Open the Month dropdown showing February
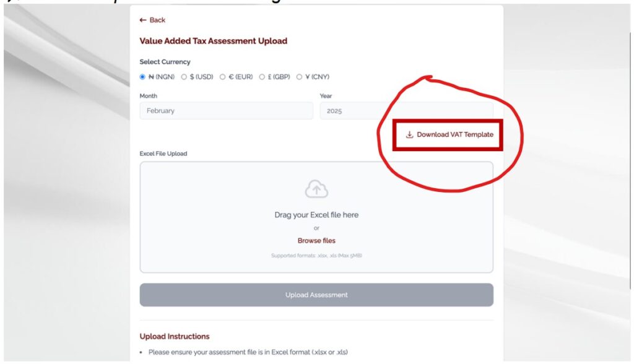Image resolution: width=634 pixels, height=364 pixels. pos(226,111)
